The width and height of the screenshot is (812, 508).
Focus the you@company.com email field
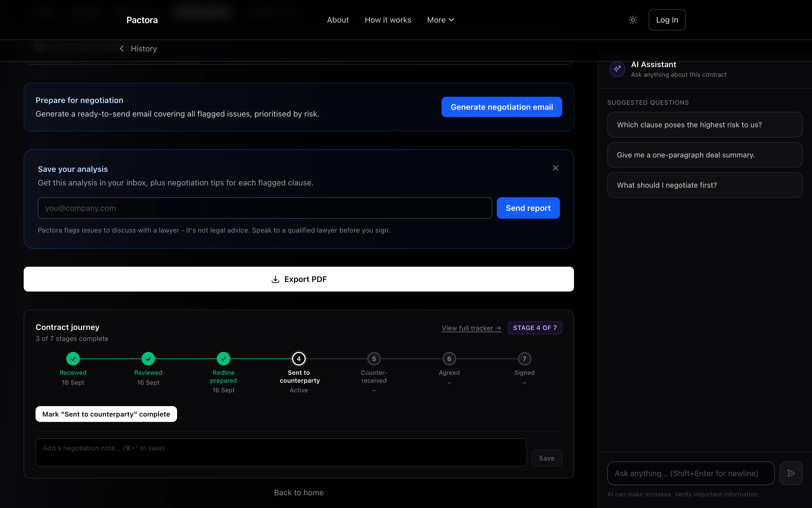pos(265,208)
